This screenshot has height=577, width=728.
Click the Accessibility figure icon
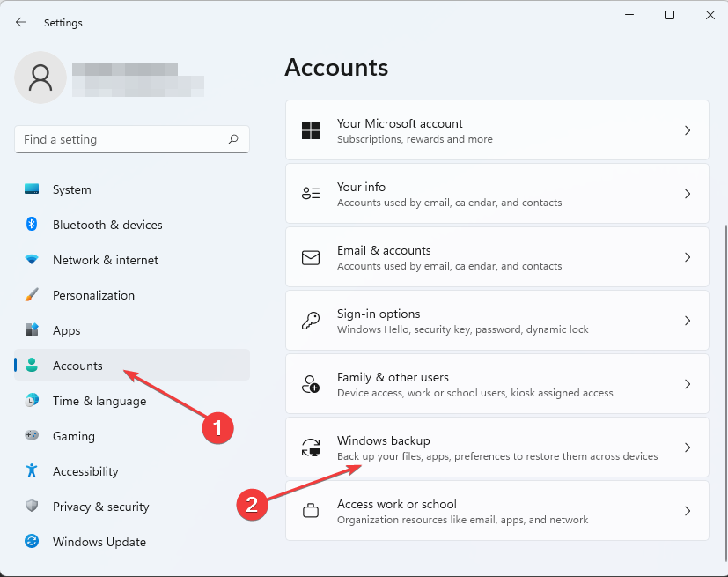32,471
